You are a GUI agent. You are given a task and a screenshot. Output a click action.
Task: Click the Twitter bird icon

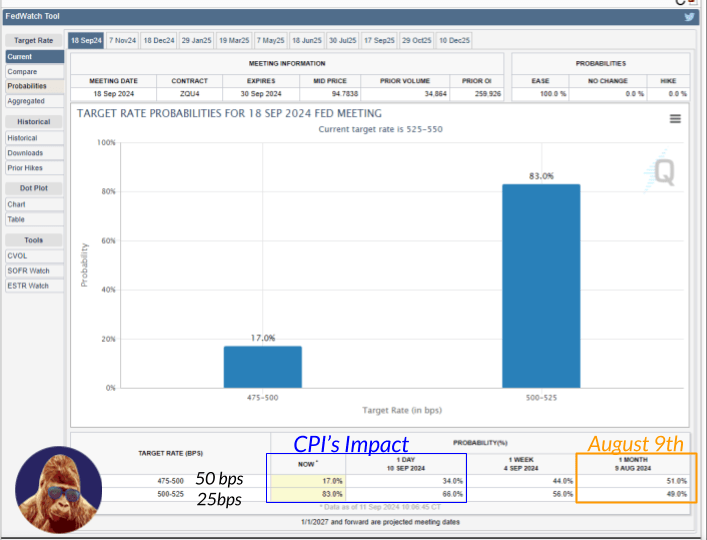coord(689,17)
